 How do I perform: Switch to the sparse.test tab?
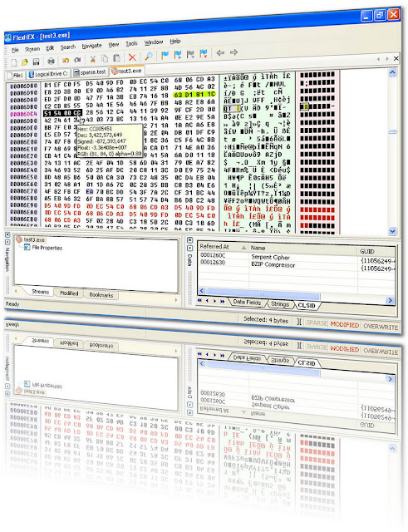[90, 72]
